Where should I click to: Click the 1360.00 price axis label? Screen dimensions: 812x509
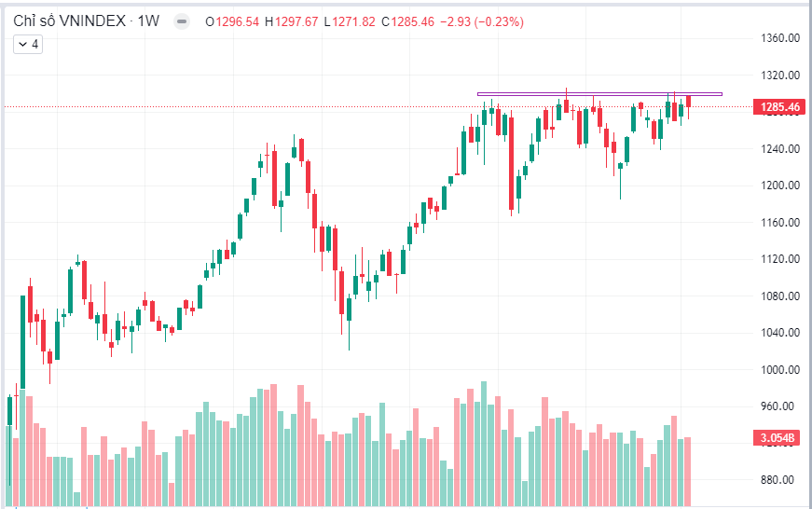(780, 38)
